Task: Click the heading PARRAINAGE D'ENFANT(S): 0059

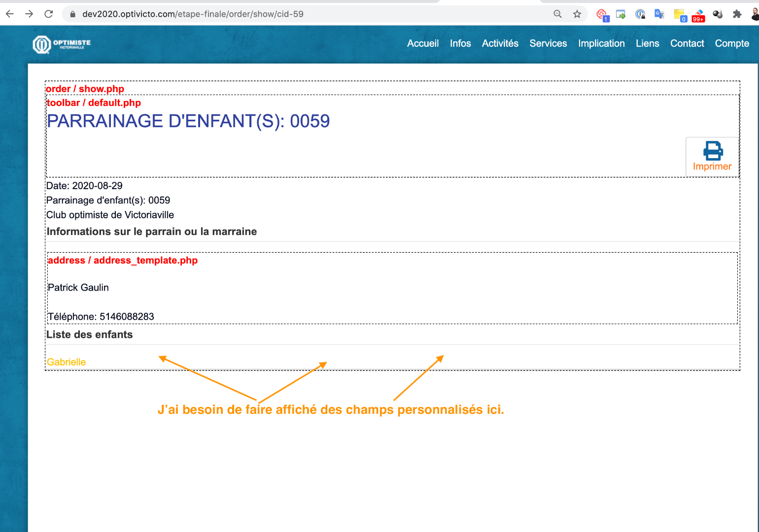Action: (188, 121)
